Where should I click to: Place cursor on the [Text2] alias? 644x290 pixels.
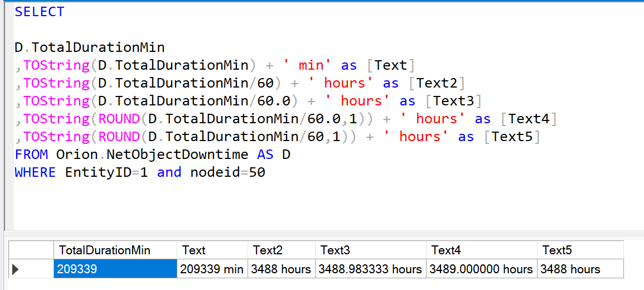[437, 83]
